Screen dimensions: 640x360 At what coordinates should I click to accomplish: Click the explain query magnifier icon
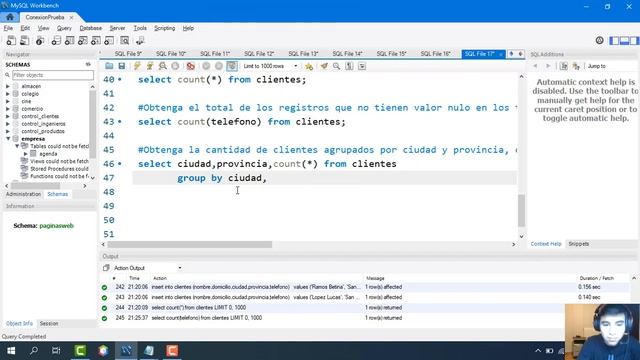[162, 66]
